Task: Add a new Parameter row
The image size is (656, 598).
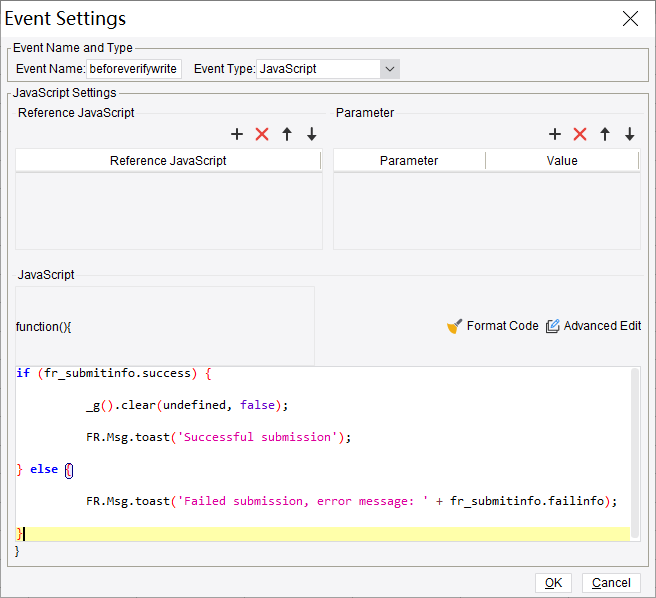Action: point(555,134)
